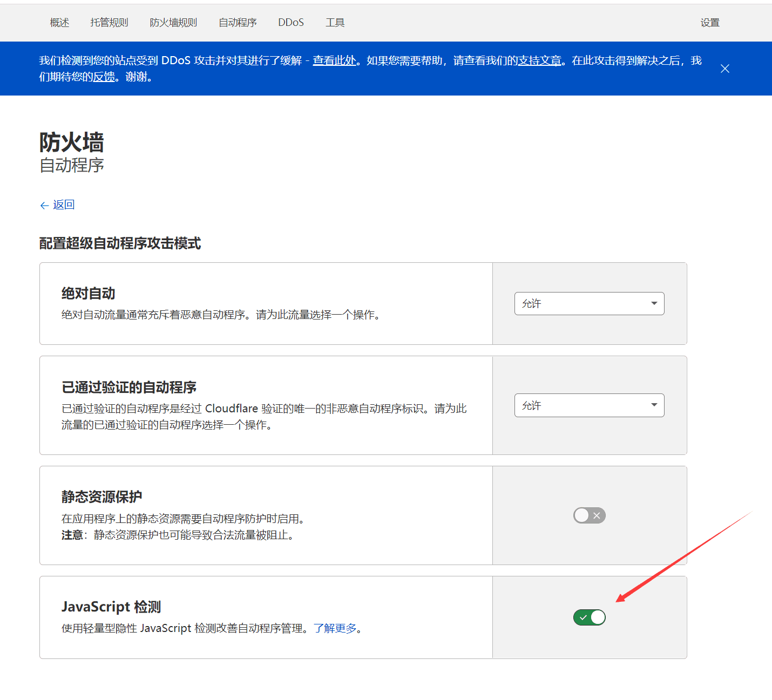Image resolution: width=772 pixels, height=700 pixels.
Task: Follow the 查看此处 link in the banner
Action: click(335, 60)
